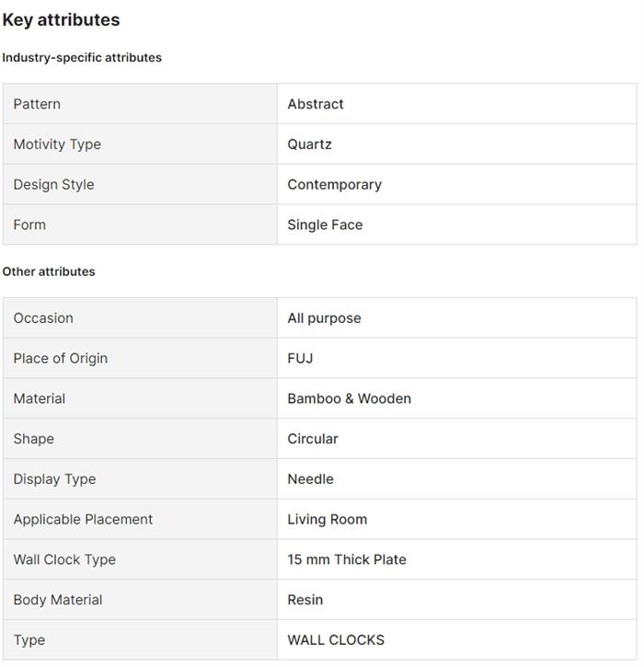The image size is (644, 667).
Task: Click the Bamboo & Wooden material value
Action: (x=349, y=398)
